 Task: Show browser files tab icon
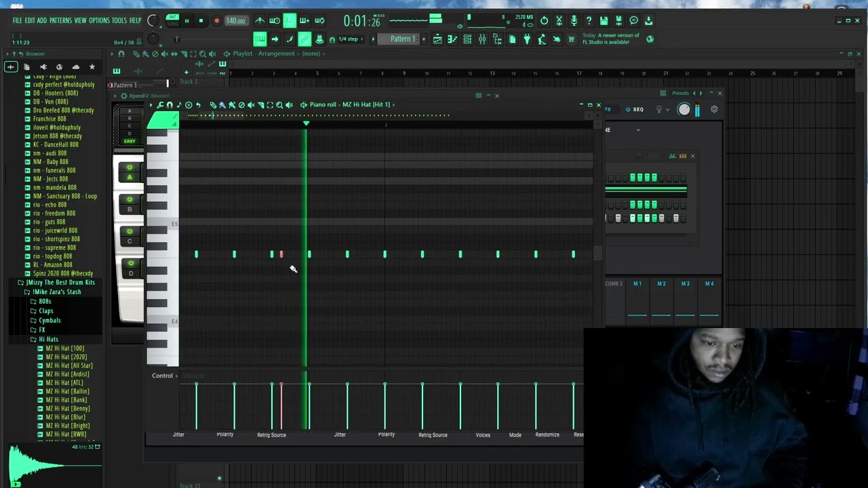[x=26, y=66]
